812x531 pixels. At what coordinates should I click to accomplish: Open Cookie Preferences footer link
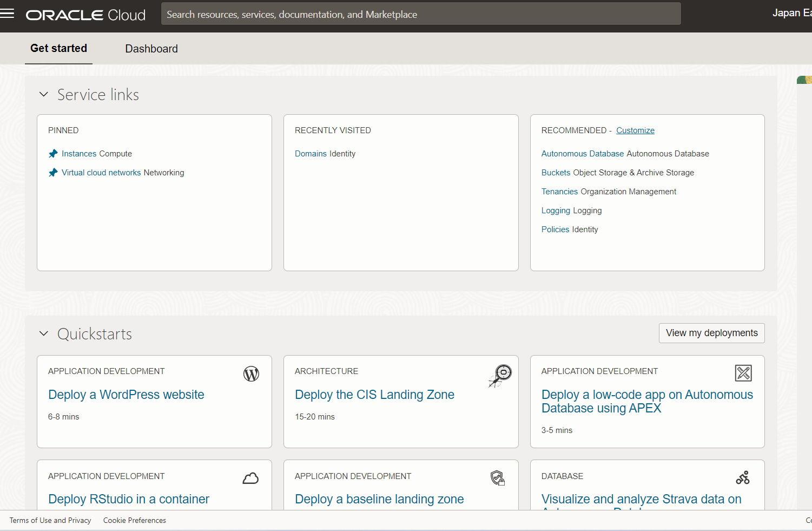click(x=135, y=520)
